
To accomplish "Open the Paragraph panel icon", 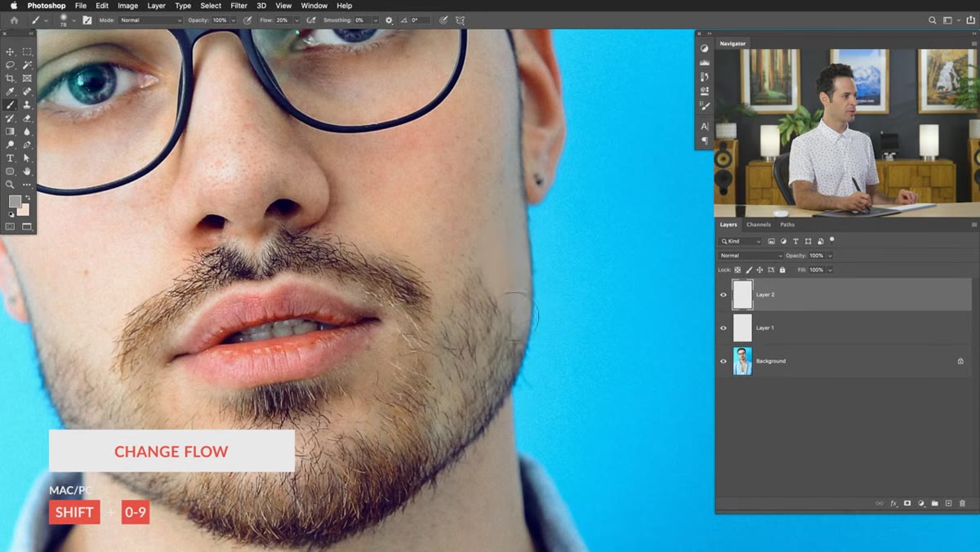I will click(705, 140).
